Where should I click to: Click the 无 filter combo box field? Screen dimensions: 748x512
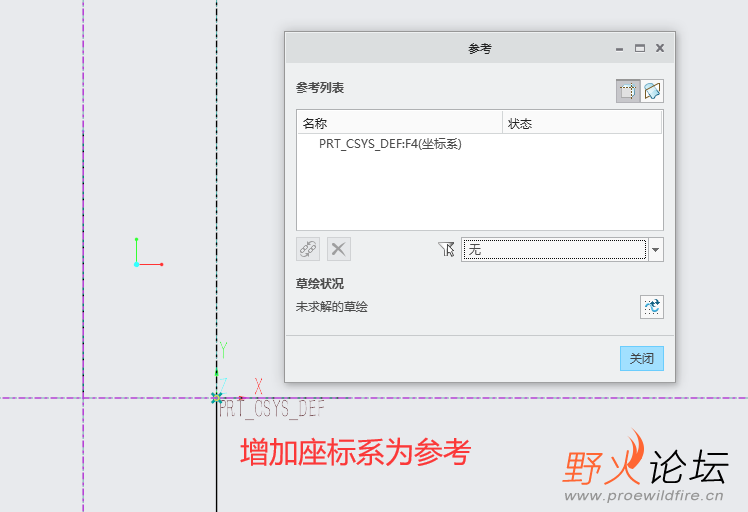coord(554,250)
